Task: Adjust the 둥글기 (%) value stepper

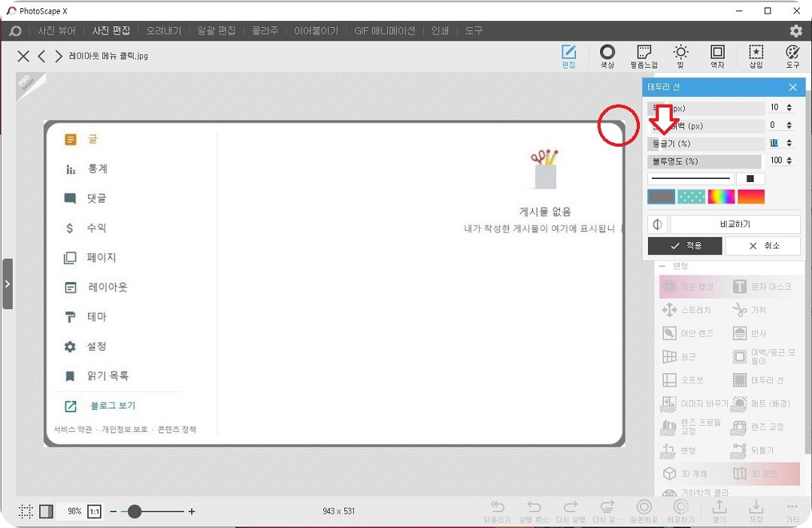Action: 789,143
